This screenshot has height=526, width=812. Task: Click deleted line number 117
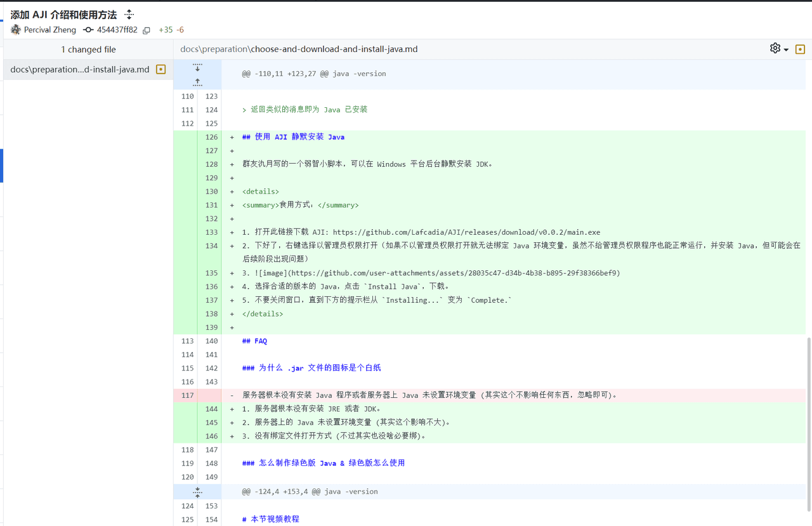pos(187,395)
